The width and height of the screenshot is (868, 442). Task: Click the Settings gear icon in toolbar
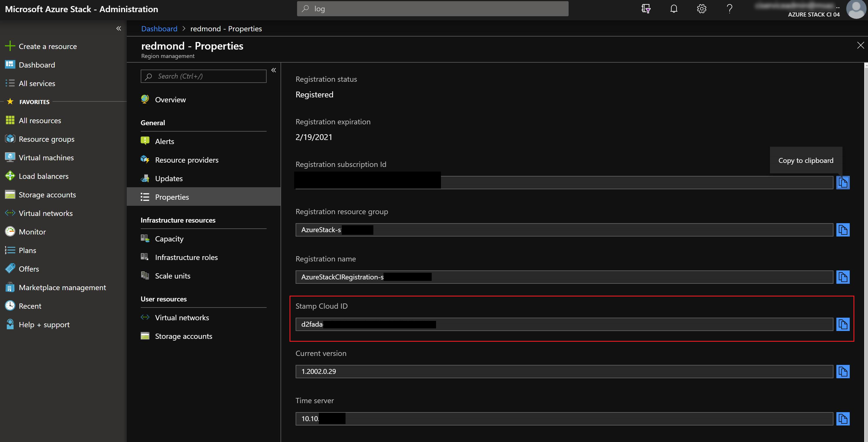[x=701, y=8]
